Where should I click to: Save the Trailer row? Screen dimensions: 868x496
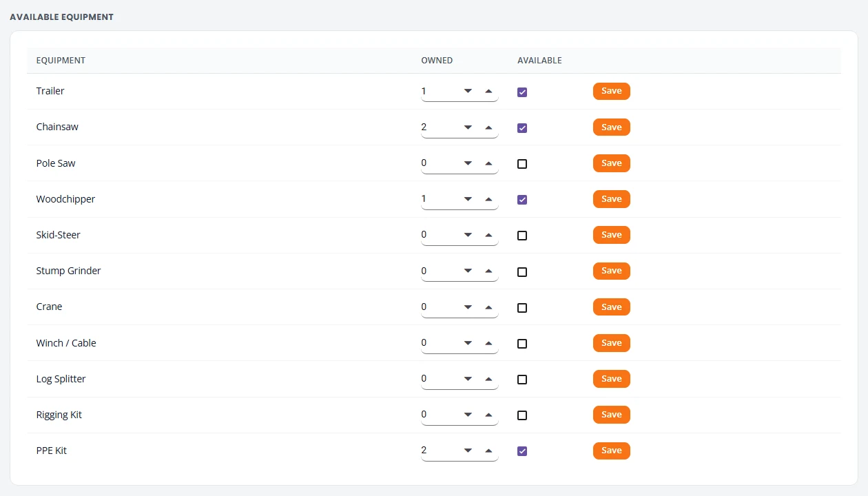612,91
